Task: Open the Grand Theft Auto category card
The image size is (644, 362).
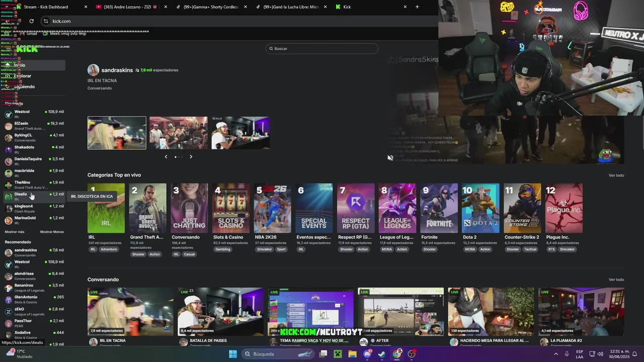Action: pyautogui.click(x=148, y=208)
